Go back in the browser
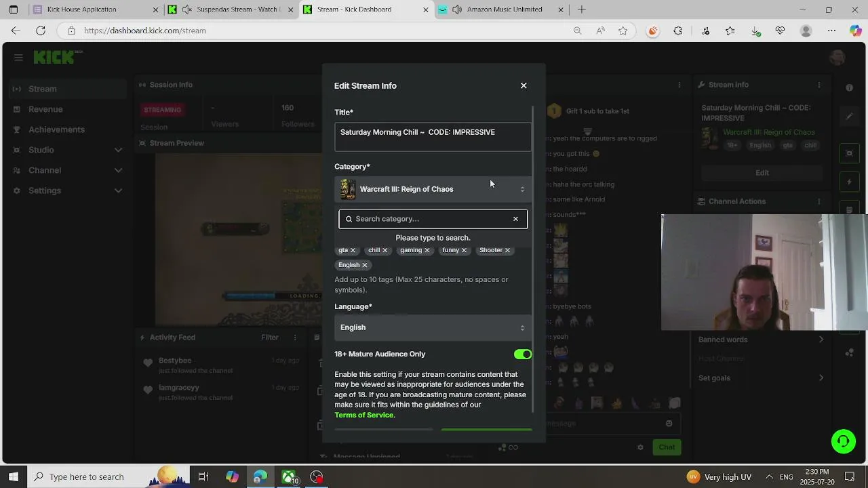This screenshot has height=488, width=868. point(16,30)
